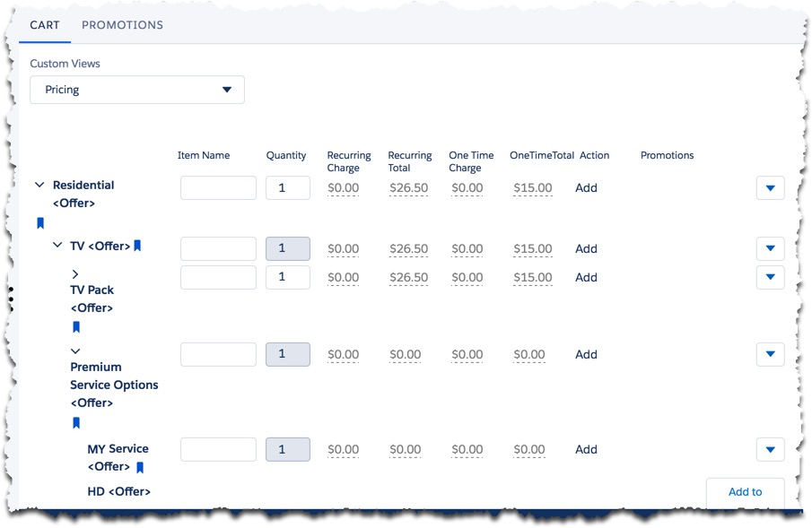The width and height of the screenshot is (812, 528).
Task: Click Add action in MY Service row
Action: click(586, 449)
